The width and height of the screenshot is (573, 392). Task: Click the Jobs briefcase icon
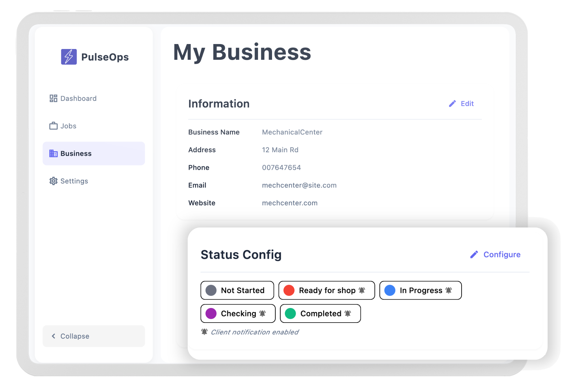pyautogui.click(x=53, y=126)
